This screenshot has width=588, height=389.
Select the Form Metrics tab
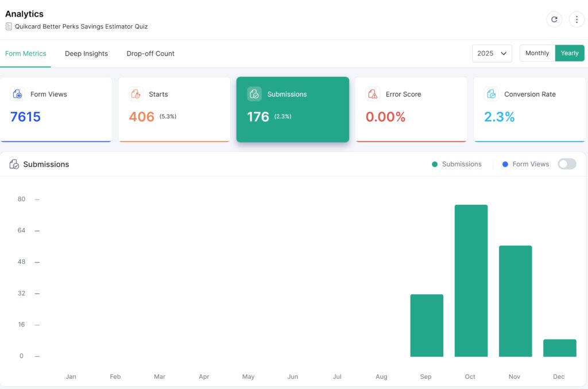(x=25, y=53)
